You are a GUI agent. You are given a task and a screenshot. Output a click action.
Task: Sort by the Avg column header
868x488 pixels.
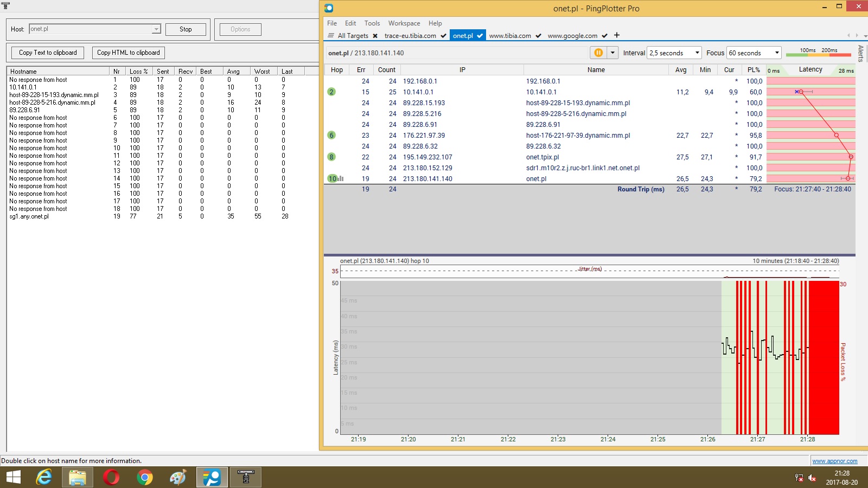pyautogui.click(x=681, y=69)
